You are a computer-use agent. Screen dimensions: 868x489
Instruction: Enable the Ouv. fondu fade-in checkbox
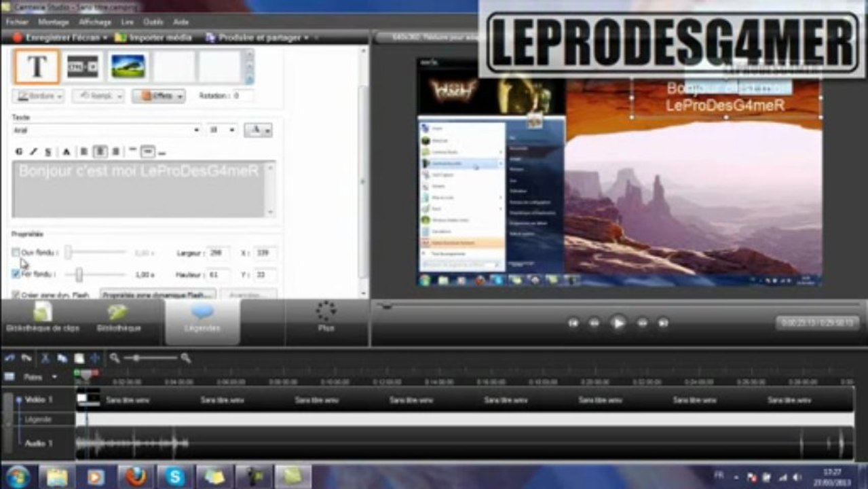(16, 253)
